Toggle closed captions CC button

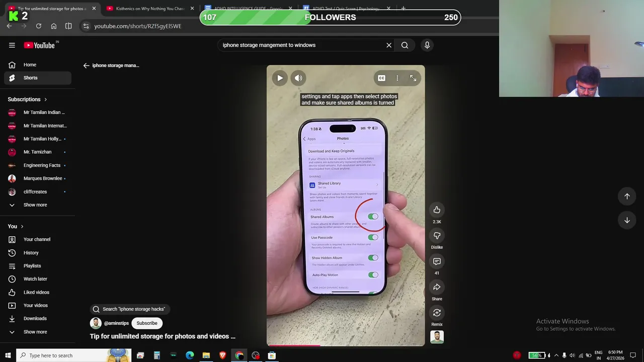381,78
